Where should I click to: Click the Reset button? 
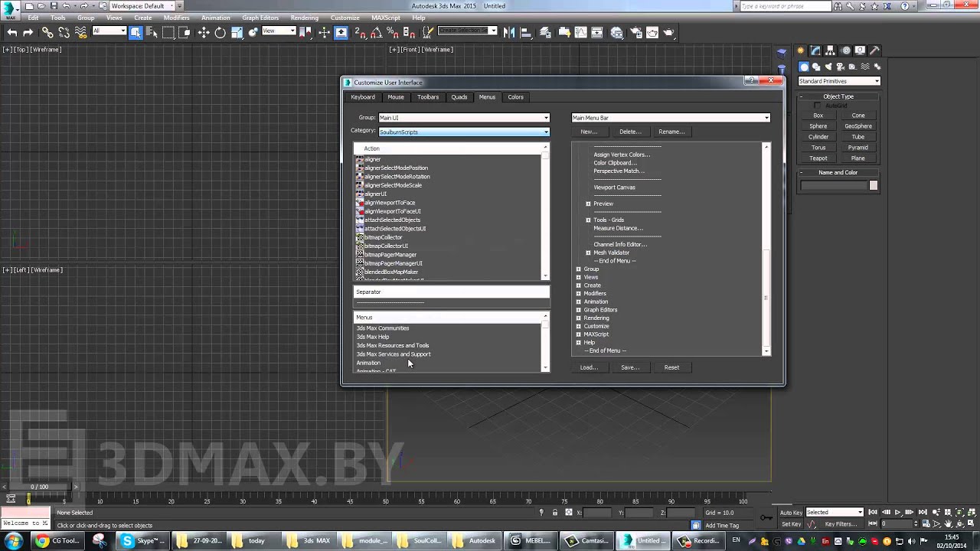tap(671, 367)
